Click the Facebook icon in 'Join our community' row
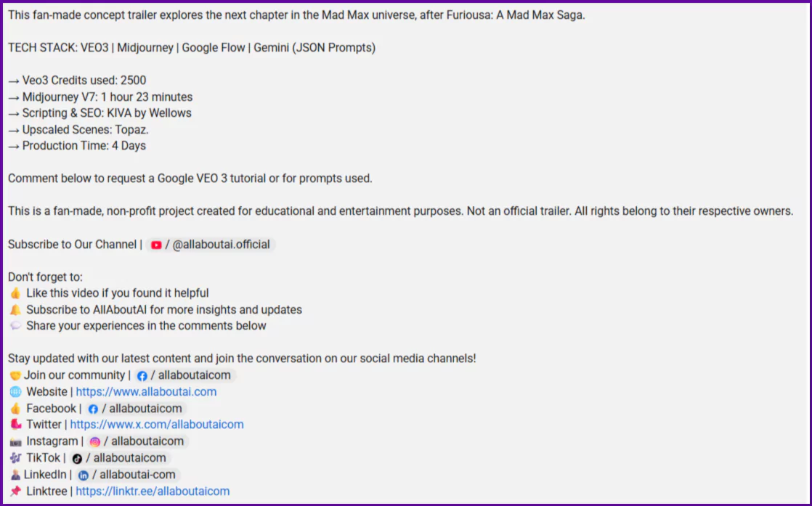This screenshot has width=812, height=506. 142,375
